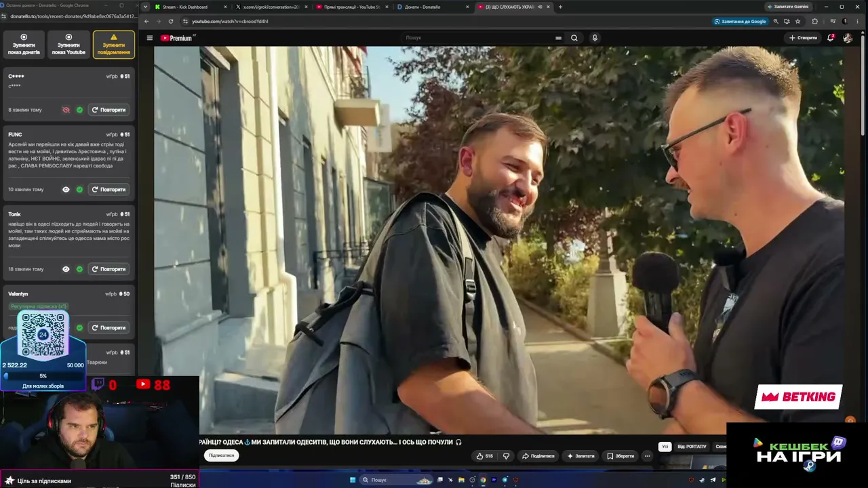The height and width of the screenshot is (488, 868).
Task: Close the Stream - Kick Dashboard tab
Action: (x=226, y=7)
